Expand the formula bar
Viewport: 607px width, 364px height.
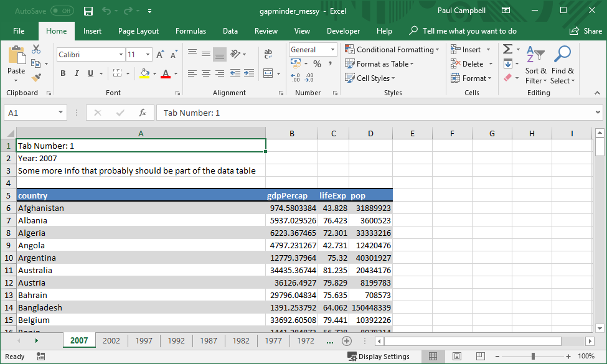click(598, 113)
